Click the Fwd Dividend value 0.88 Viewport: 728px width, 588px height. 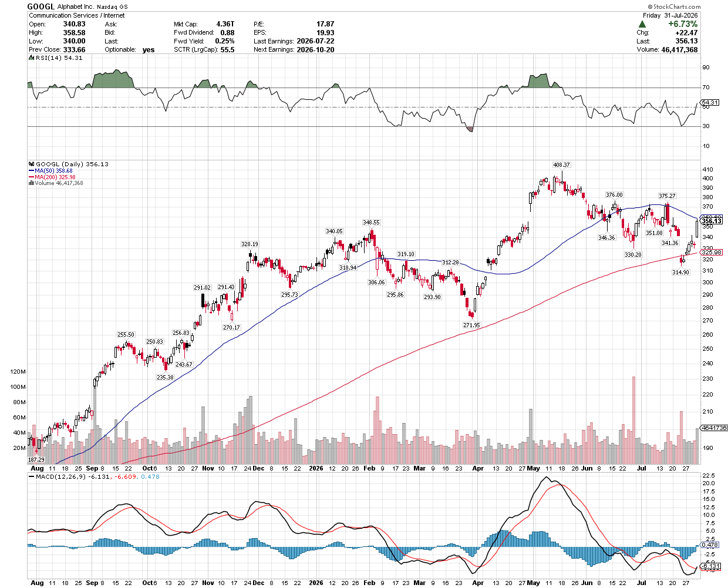pyautogui.click(x=227, y=33)
